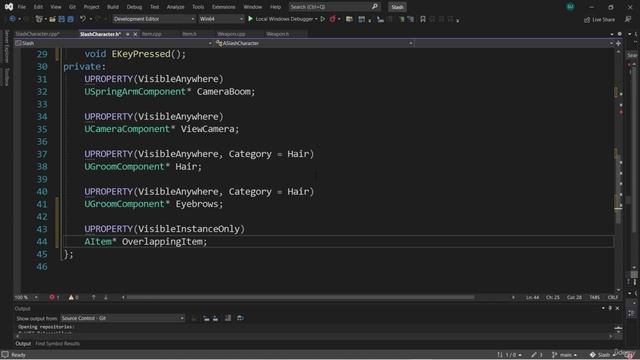Open the Git menu
This screenshot has width=640, height=360.
(x=72, y=7)
